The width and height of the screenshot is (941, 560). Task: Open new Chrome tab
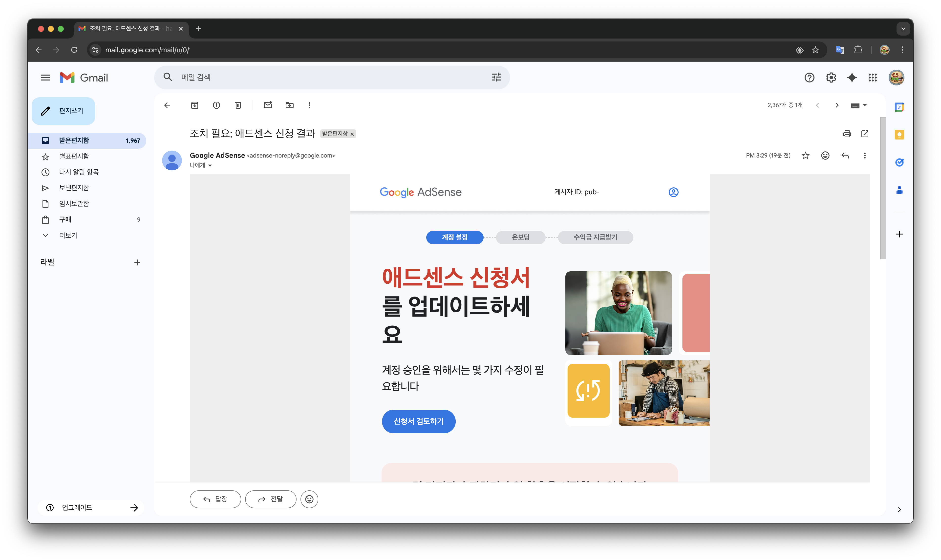coord(199,29)
